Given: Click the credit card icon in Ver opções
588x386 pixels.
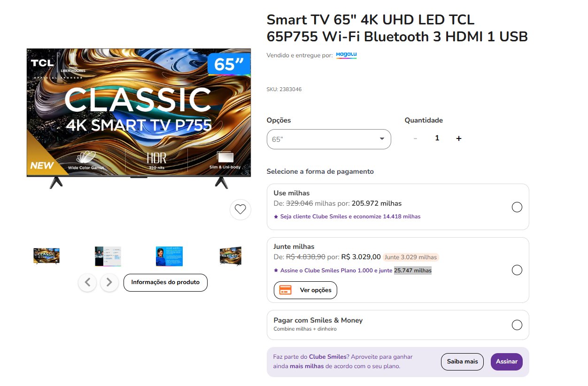Looking at the screenshot, I should click(x=286, y=290).
